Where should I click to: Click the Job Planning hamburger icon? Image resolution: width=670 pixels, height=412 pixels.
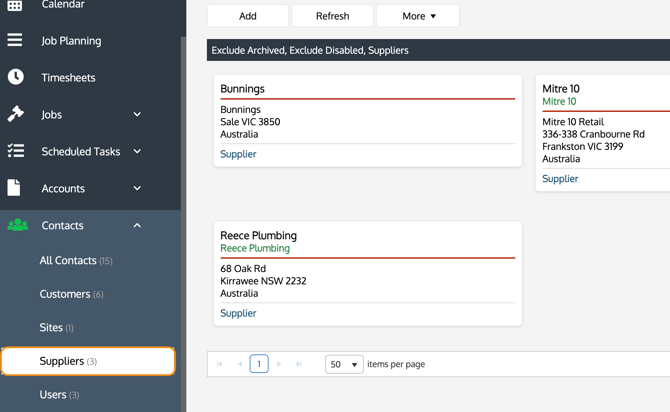[x=15, y=41]
